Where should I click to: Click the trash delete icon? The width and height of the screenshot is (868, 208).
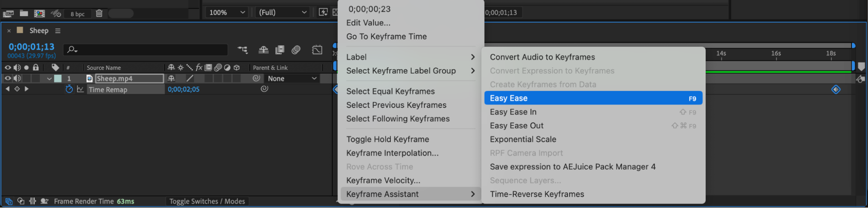tap(99, 13)
